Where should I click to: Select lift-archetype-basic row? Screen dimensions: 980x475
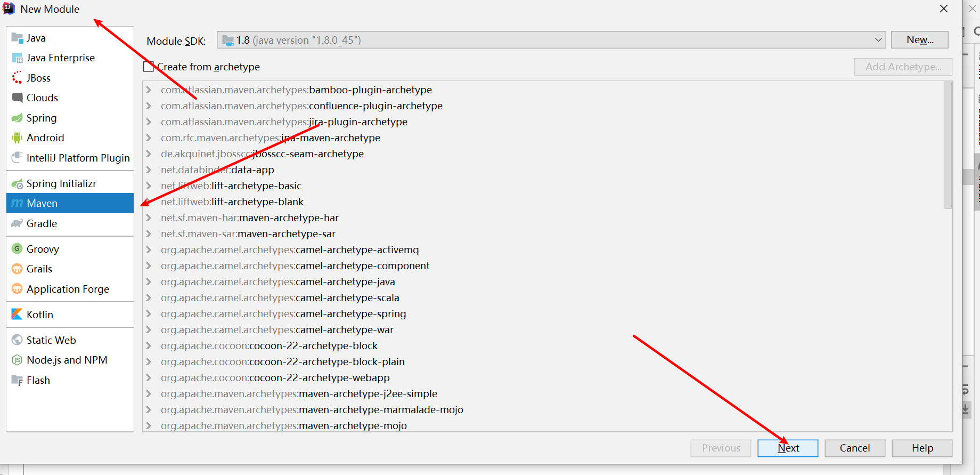pos(543,186)
